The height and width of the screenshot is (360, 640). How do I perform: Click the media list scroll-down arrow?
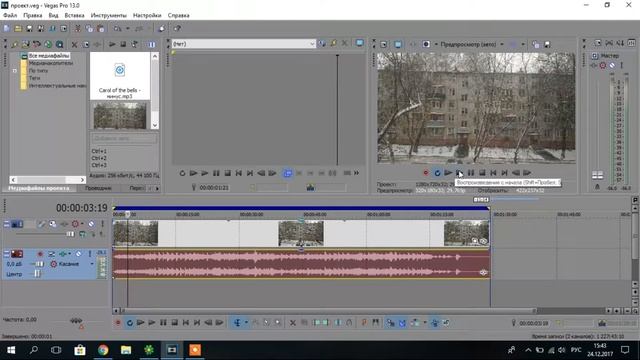[x=155, y=125]
